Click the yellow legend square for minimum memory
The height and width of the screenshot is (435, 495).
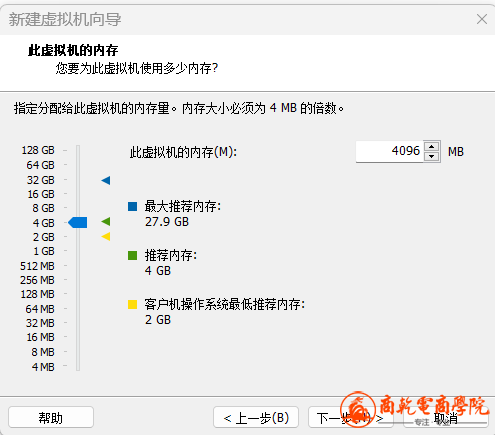(x=132, y=304)
